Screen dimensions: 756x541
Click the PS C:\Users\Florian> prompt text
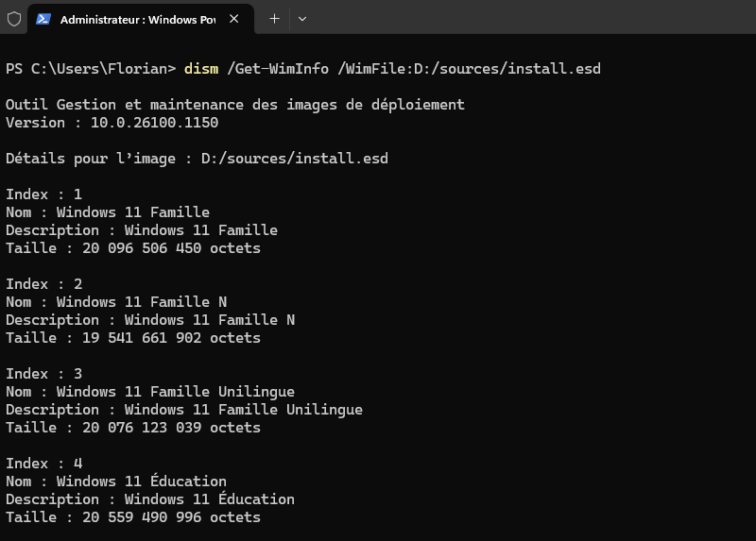(91, 68)
